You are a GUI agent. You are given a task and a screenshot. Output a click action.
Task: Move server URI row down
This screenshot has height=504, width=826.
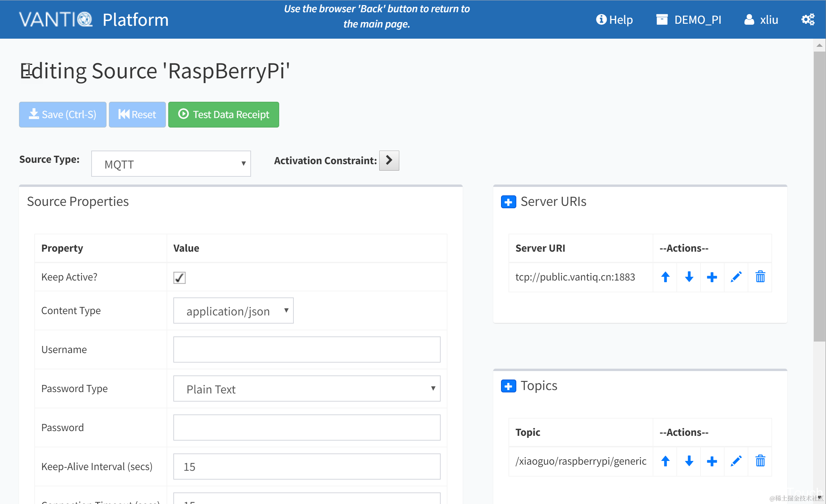(x=689, y=277)
